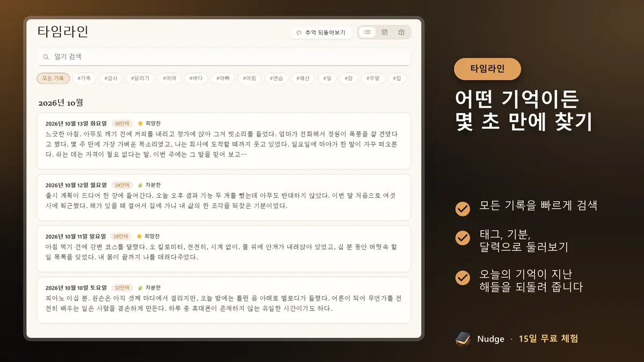Open the 2026년 10월 13일 화요일 entry

(x=224, y=141)
